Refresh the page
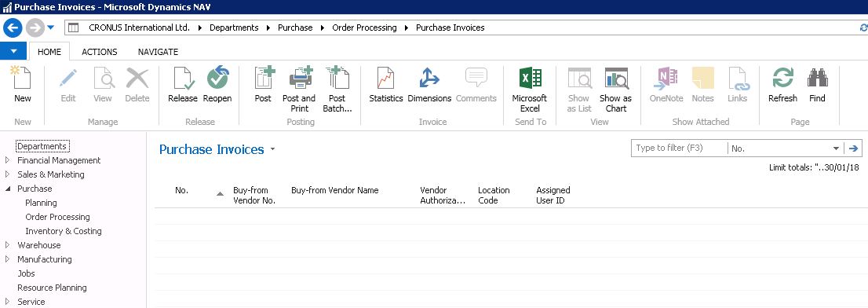This screenshot has width=868, height=308. tap(782, 86)
